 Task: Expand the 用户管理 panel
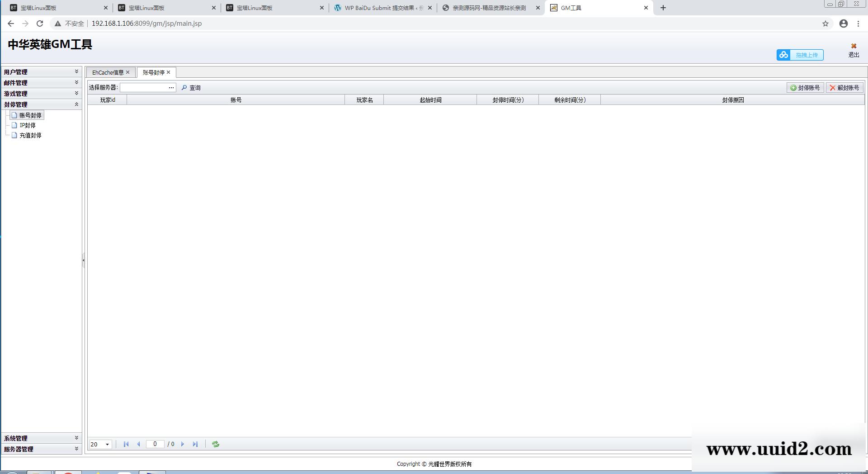(x=76, y=72)
